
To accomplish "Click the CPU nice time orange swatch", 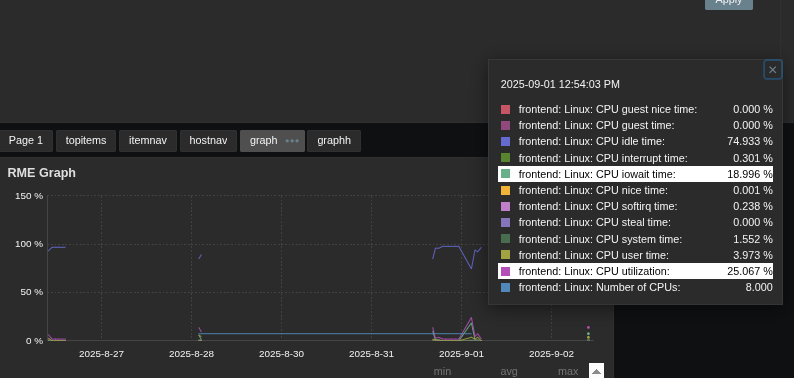I will coord(505,191).
